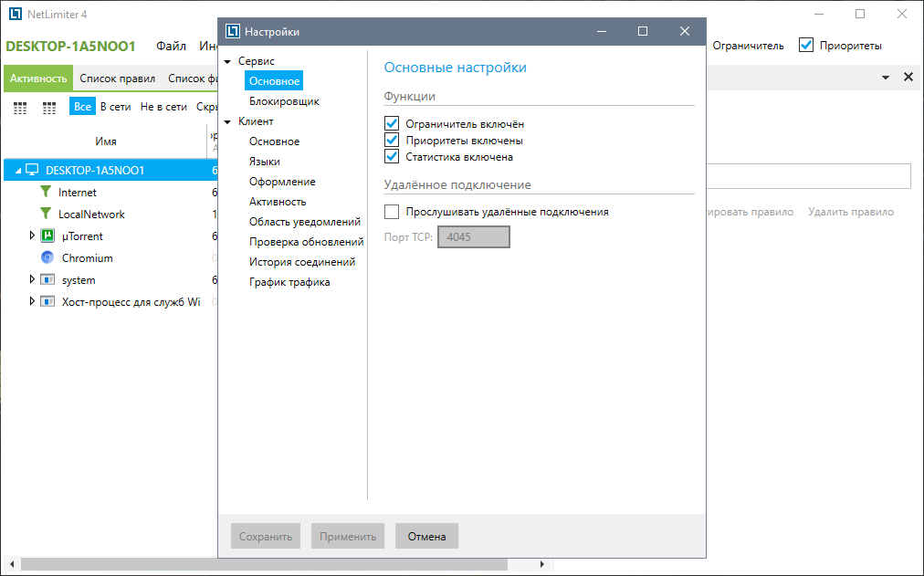Click the DESKTOP-1A5NOO1 computer monitor icon

point(32,170)
